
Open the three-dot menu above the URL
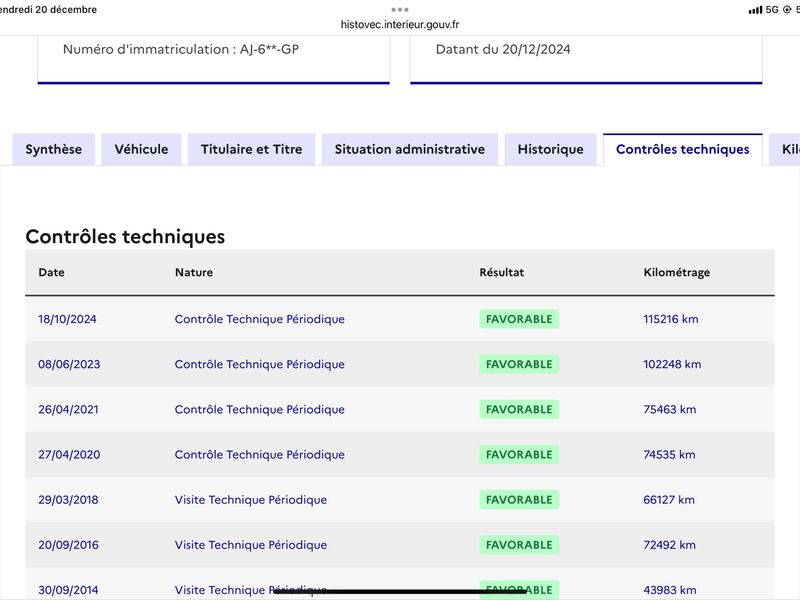pos(400,10)
